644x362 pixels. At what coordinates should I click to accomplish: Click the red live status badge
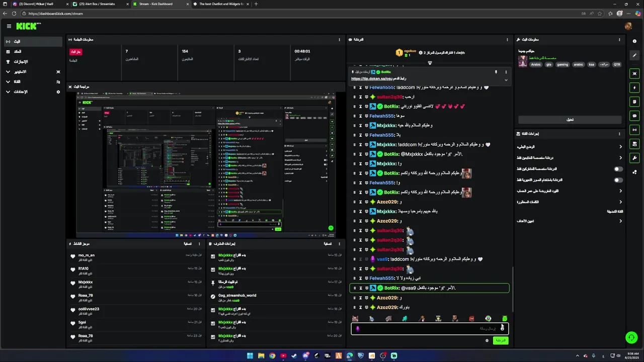coord(75,52)
